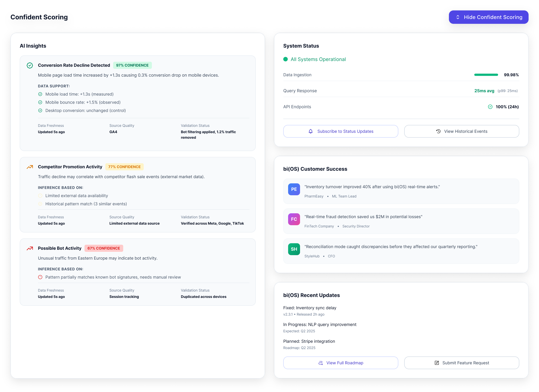Click red trend arrow beside Possible Bot Activity
This screenshot has height=392, width=539.
(30, 248)
